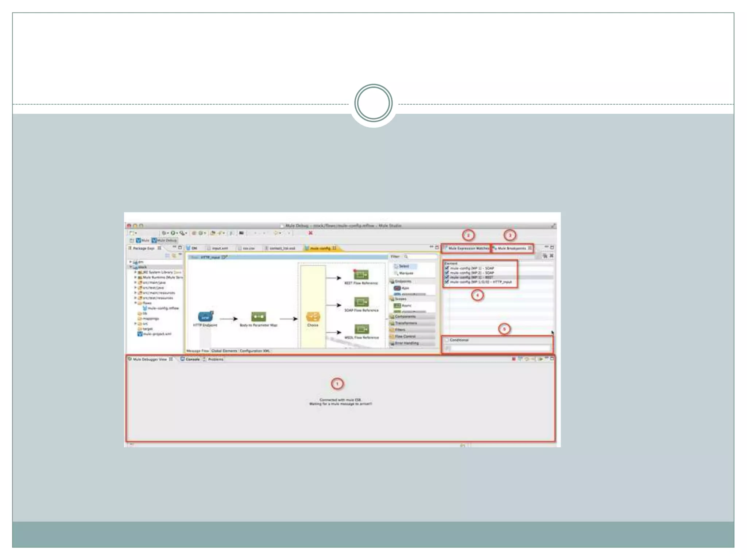Select the HTTP Endpoint flow element
This screenshot has width=747, height=560.
click(205, 316)
